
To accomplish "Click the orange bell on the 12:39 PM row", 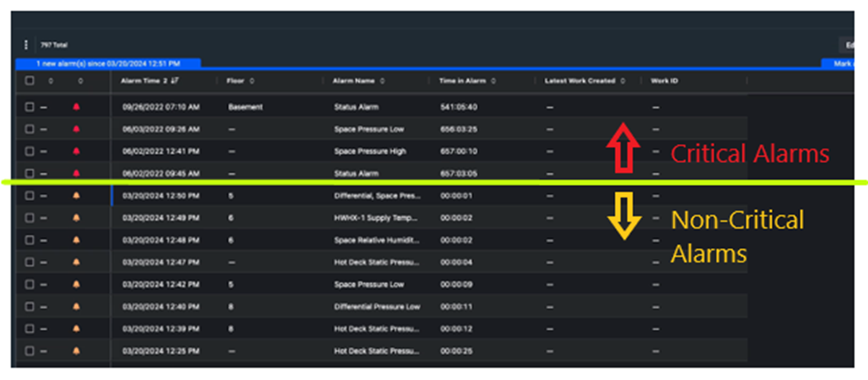I will point(77,328).
